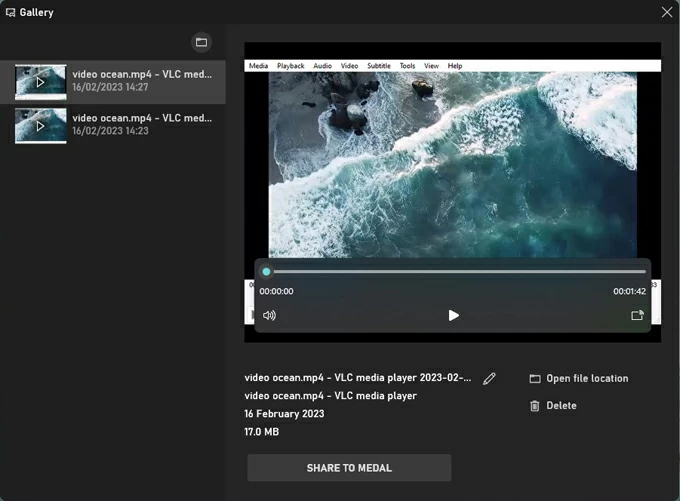Close the Gallery window

(667, 13)
